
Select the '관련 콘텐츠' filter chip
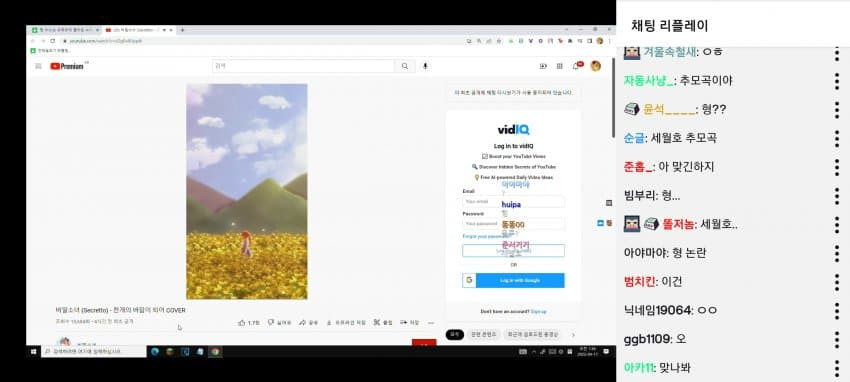point(483,335)
